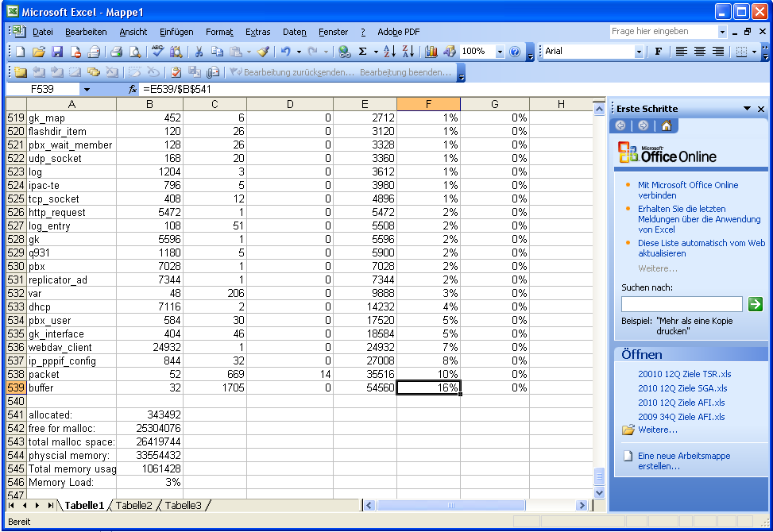Click the green search arrow in task pane
This screenshot has height=532, width=773.
click(756, 304)
